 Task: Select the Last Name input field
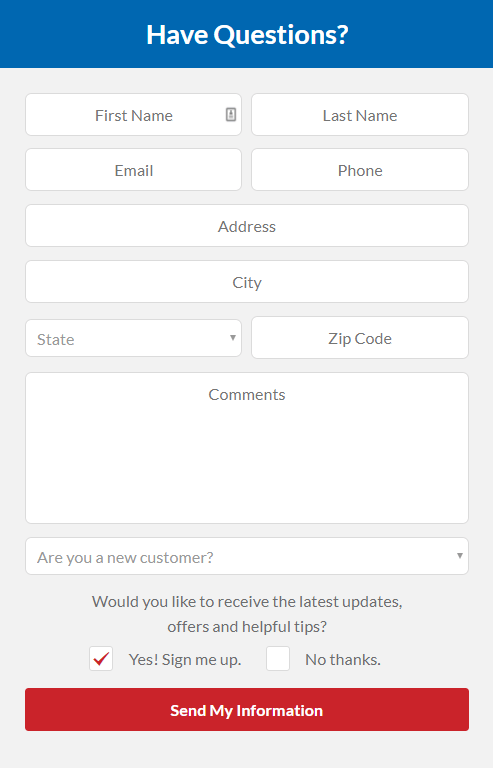tap(360, 115)
